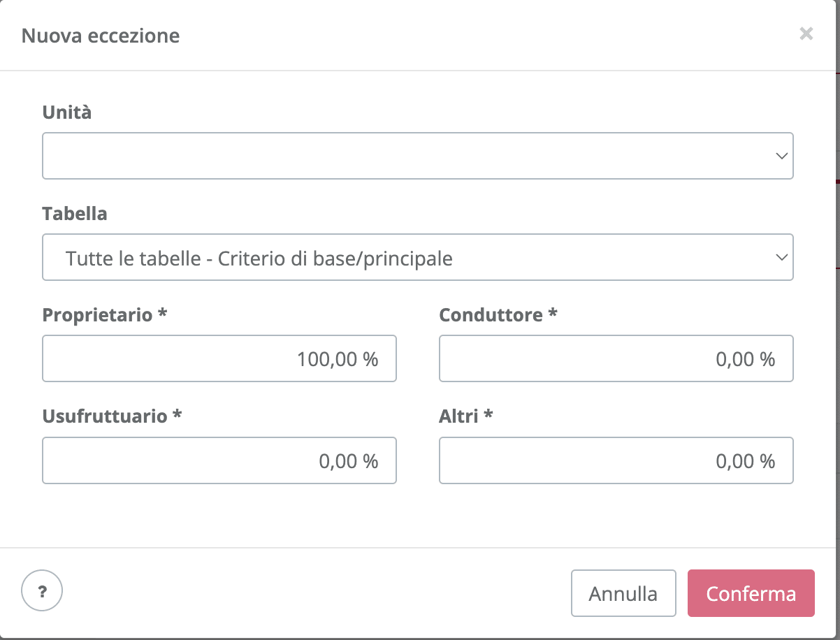Click the Tabella field label
This screenshot has height=640, width=840.
pyautogui.click(x=75, y=213)
